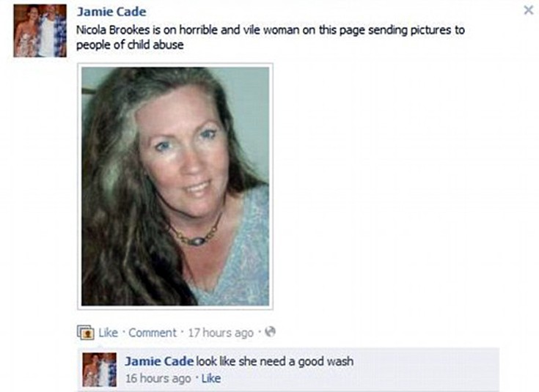
Task: Close the post with the X icon
Action: coord(528,10)
